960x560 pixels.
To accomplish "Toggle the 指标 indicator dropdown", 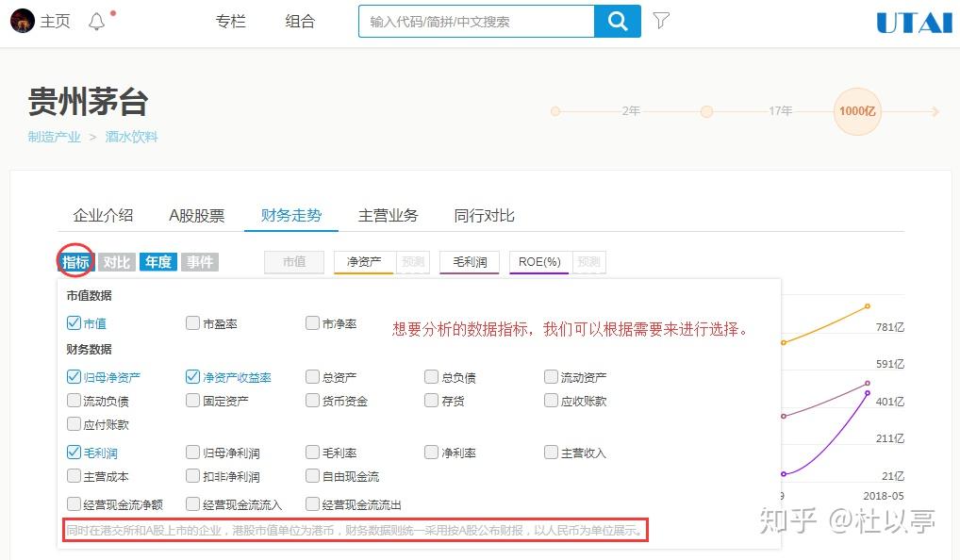I will (x=76, y=262).
